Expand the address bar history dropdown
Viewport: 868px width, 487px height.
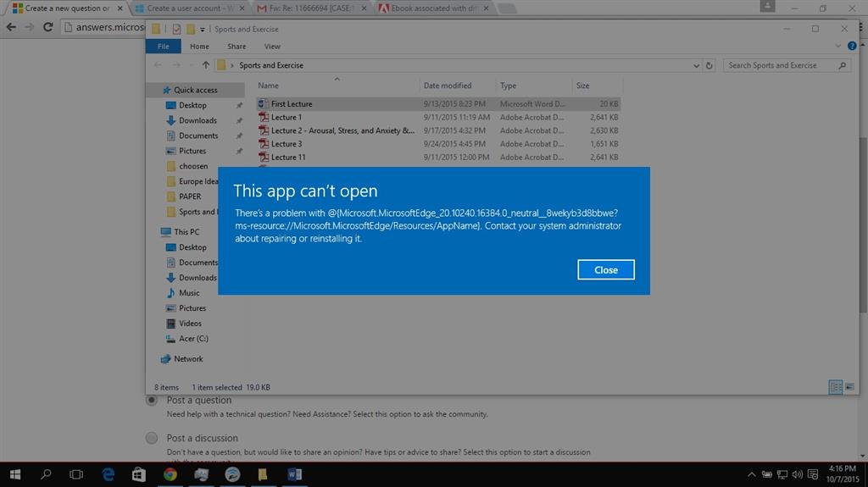[696, 65]
